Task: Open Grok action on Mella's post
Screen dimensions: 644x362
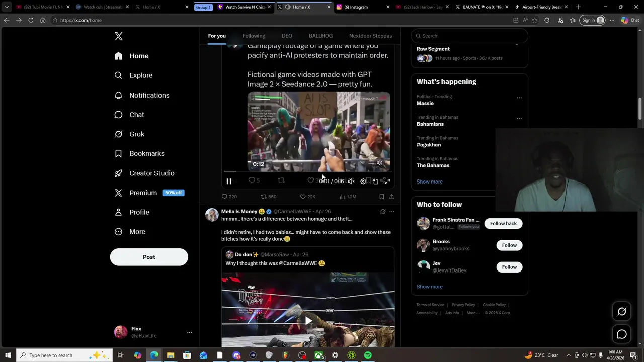Action: tap(383, 212)
